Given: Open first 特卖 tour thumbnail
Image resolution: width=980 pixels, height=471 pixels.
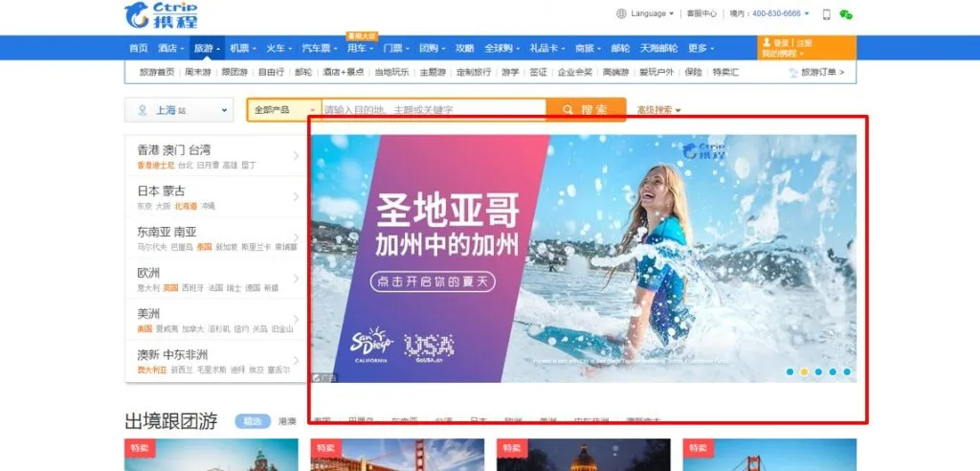Looking at the screenshot, I should coord(212,455).
